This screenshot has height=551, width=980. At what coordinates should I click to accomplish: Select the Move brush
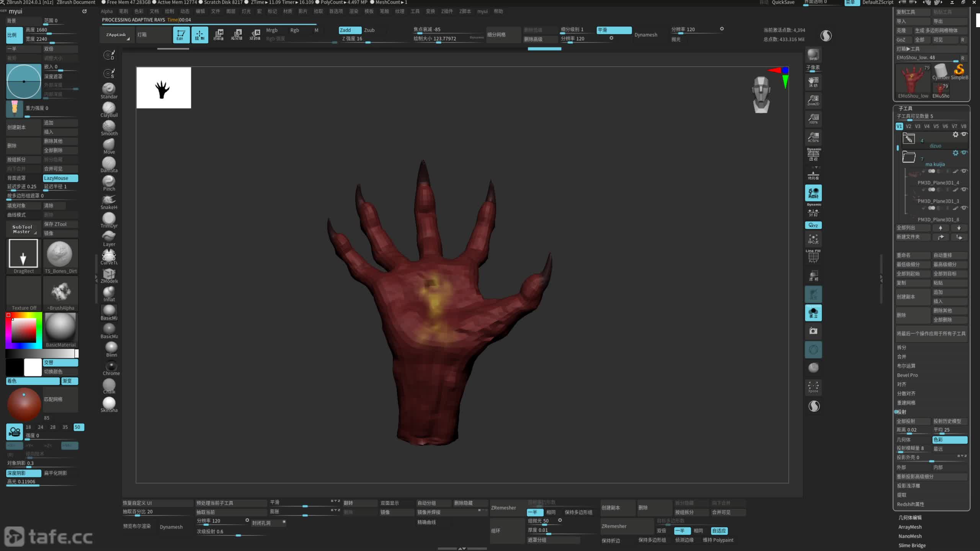(x=109, y=145)
